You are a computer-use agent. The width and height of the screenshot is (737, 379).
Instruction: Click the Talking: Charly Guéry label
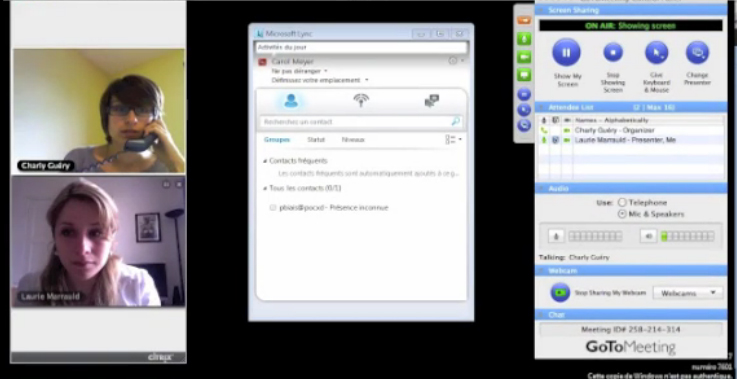[574, 258]
